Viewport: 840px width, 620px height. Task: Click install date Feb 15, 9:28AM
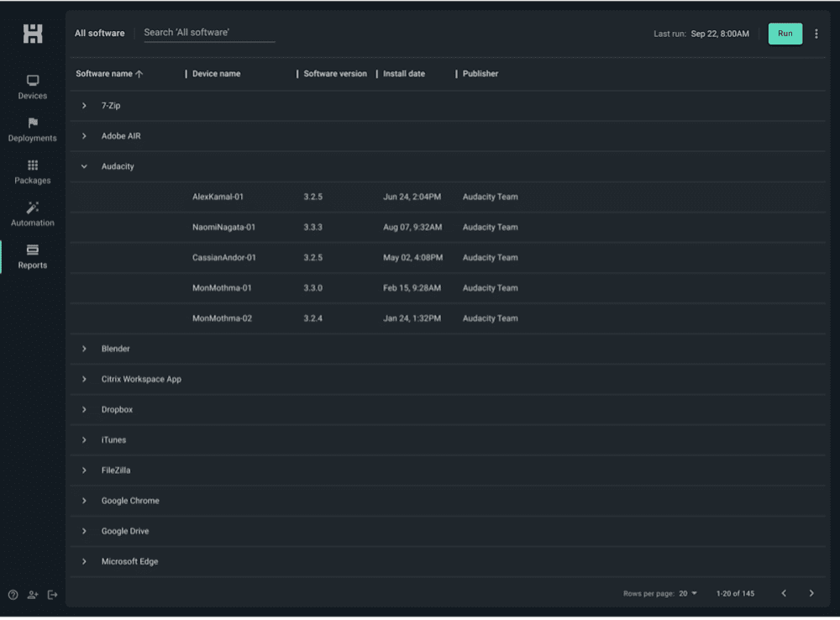(412, 288)
